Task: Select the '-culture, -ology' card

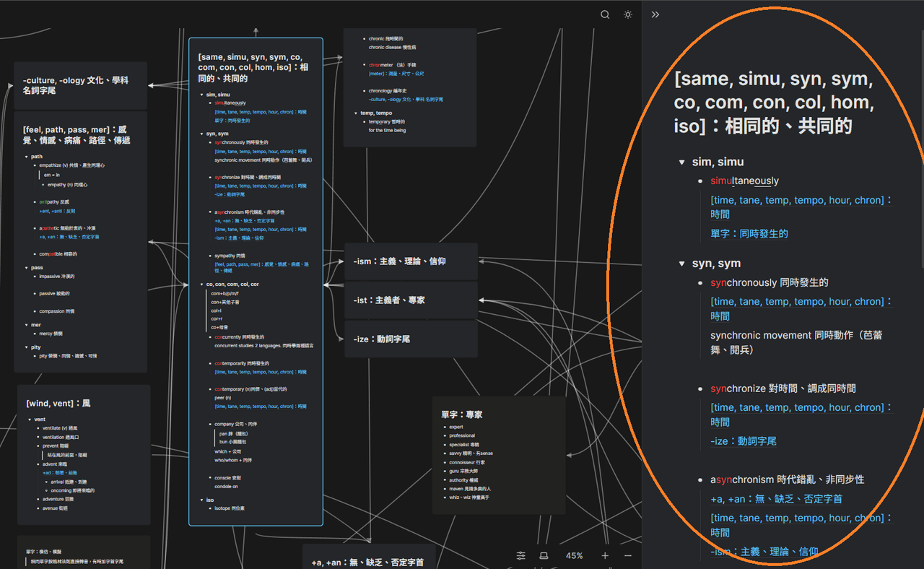Action: [x=81, y=85]
